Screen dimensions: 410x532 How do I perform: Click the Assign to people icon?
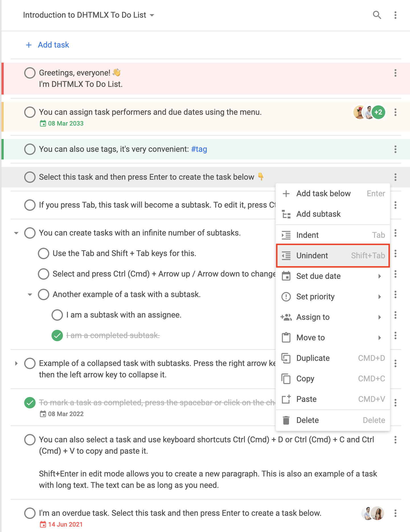pyautogui.click(x=286, y=317)
